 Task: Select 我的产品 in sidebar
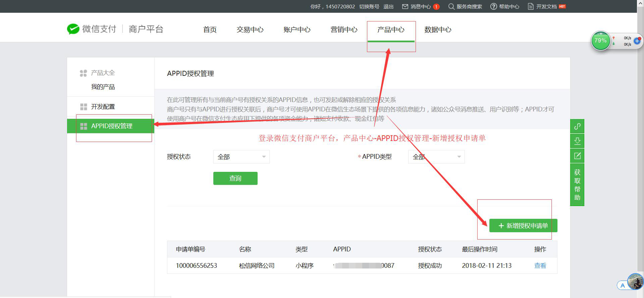[x=103, y=87]
